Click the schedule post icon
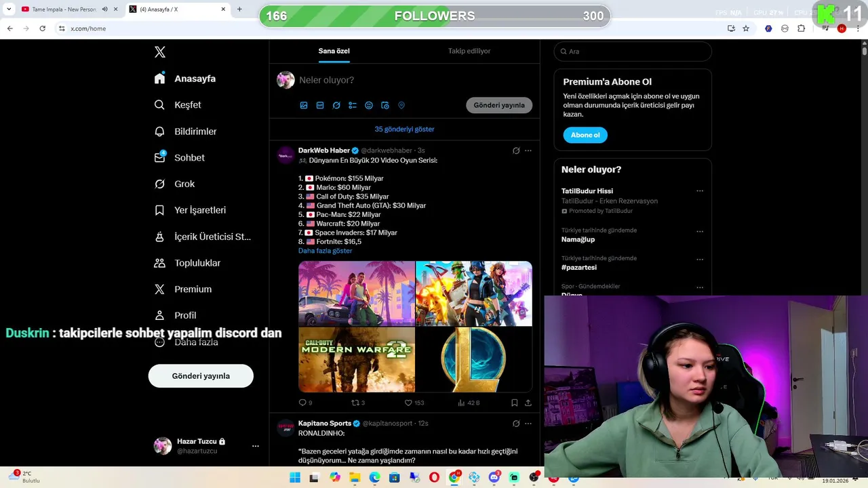Image resolution: width=868 pixels, height=488 pixels. point(385,105)
